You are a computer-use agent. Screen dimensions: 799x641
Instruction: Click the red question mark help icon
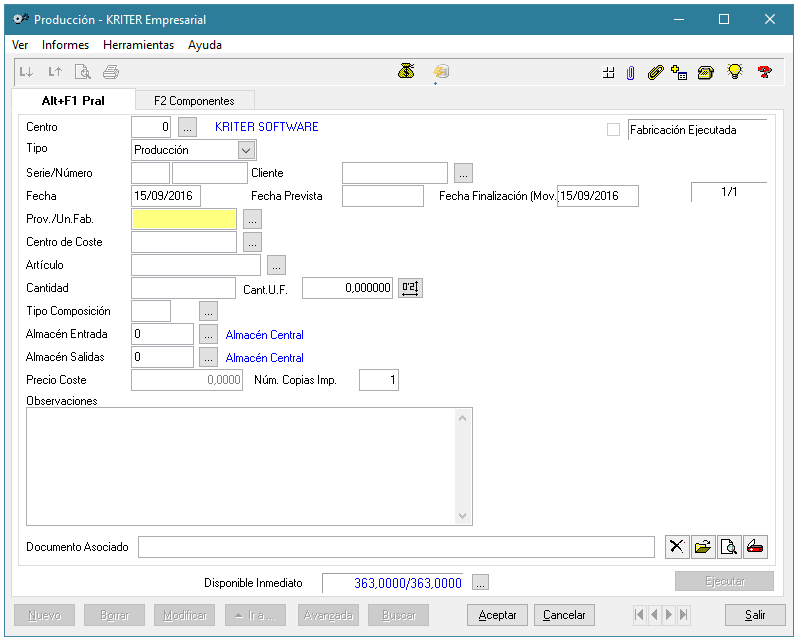(x=764, y=72)
